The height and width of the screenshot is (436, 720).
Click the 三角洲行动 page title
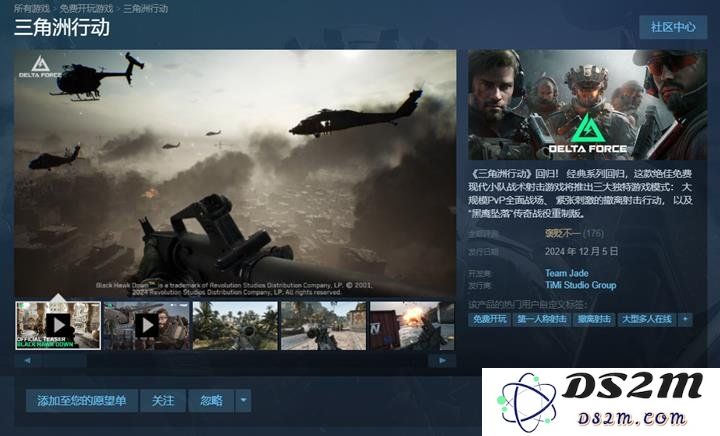coord(62,28)
